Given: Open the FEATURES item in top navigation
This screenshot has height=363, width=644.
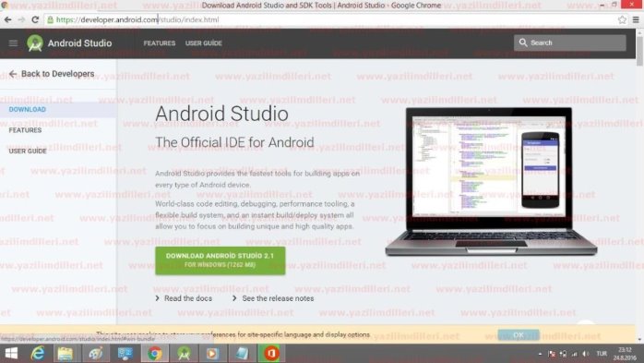Looking at the screenshot, I should coord(160,43).
